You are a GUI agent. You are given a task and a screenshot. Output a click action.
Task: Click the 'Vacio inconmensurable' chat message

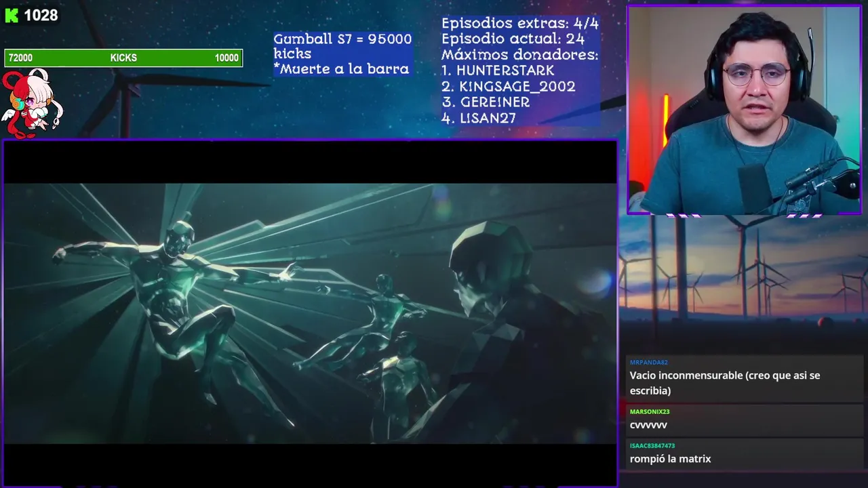(x=725, y=383)
